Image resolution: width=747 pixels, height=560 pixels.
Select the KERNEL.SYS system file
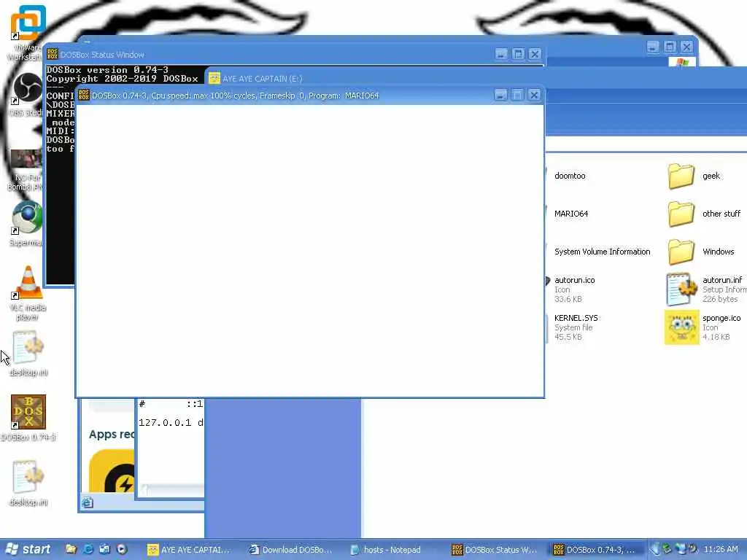[576, 327]
